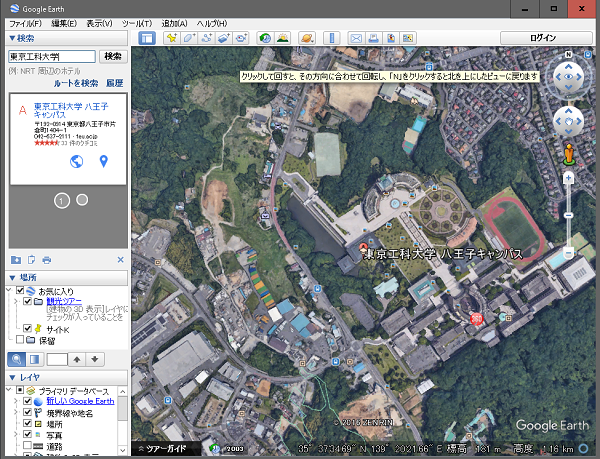Open the historical imagery clock tool
The image size is (600, 459).
coord(265,38)
